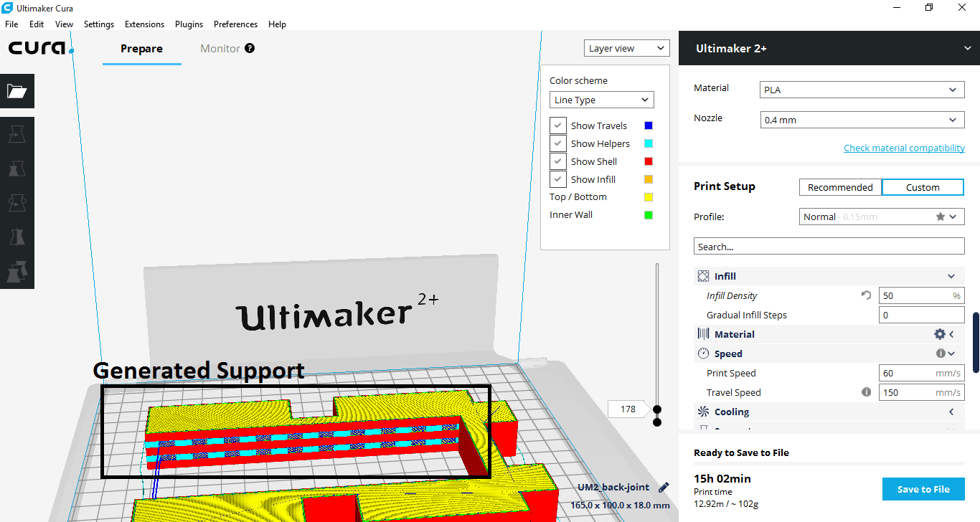This screenshot has height=522, width=980.
Task: Click the Gradual Infill Steps field
Action: point(921,315)
